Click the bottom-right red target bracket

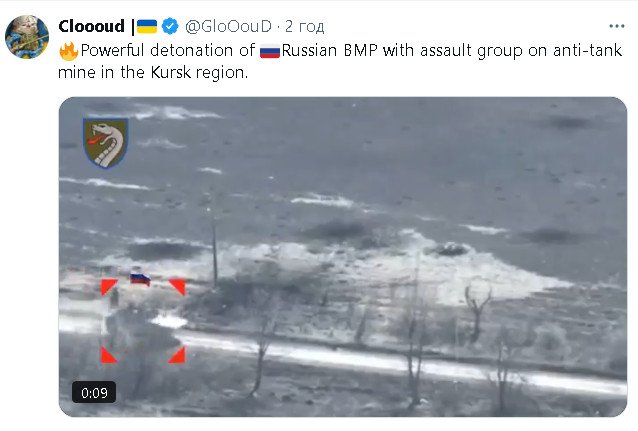coord(178,355)
